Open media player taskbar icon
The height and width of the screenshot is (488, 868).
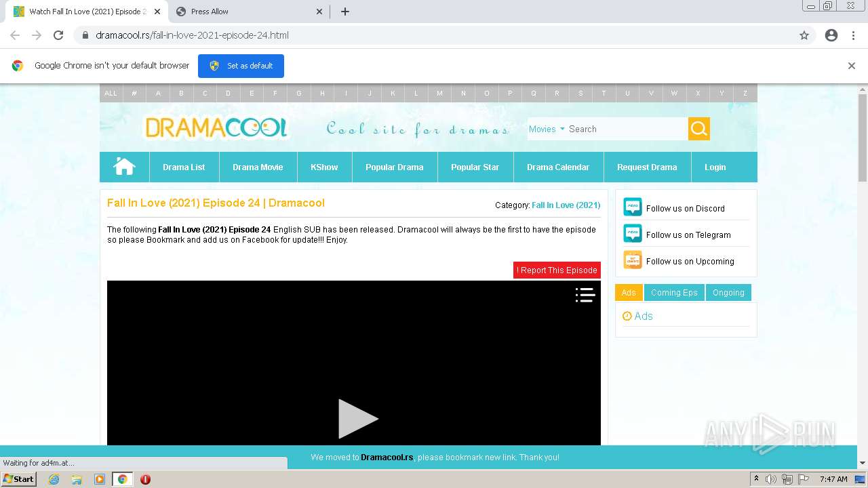point(100,479)
